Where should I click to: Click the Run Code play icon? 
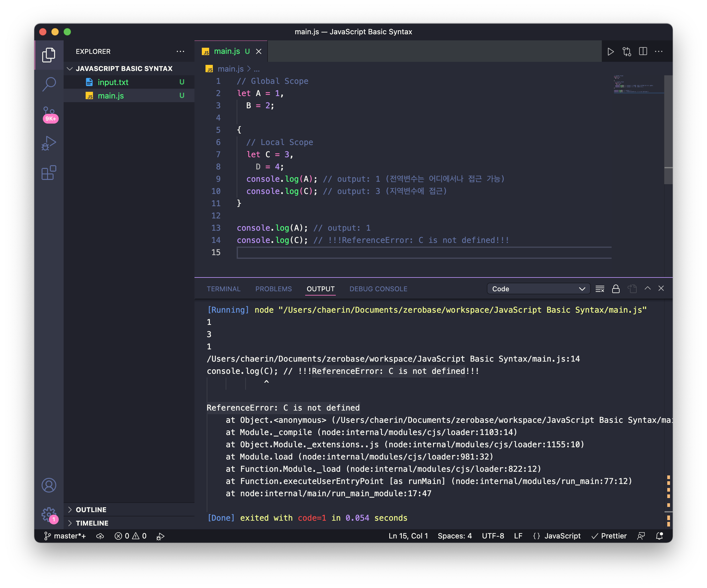click(610, 51)
